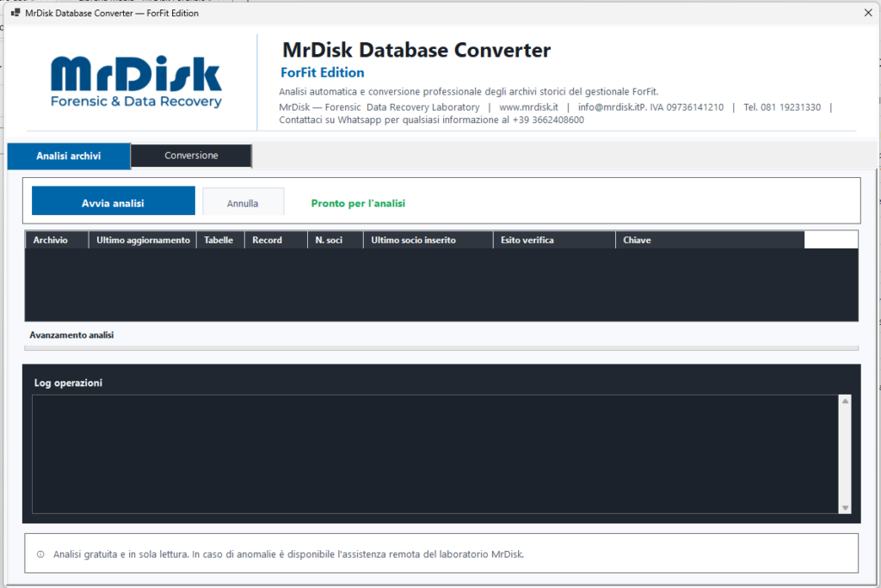This screenshot has height=588, width=881.
Task: Close the MrDisk Database Converter window
Action: pyautogui.click(x=867, y=12)
